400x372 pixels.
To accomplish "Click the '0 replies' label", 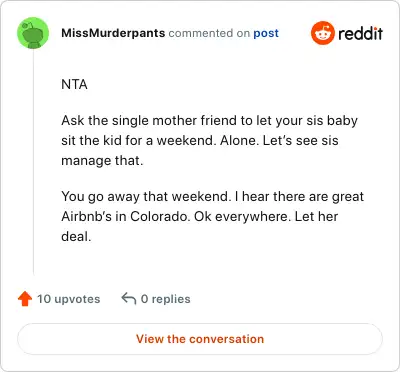I will tap(166, 299).
